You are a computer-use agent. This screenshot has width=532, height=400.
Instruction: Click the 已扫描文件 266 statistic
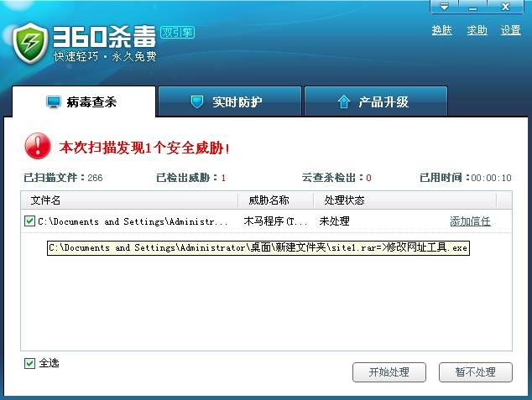63,177
